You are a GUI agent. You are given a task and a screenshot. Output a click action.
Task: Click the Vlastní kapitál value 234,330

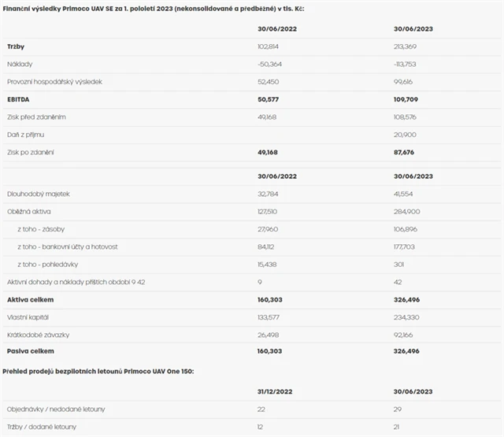coord(409,316)
